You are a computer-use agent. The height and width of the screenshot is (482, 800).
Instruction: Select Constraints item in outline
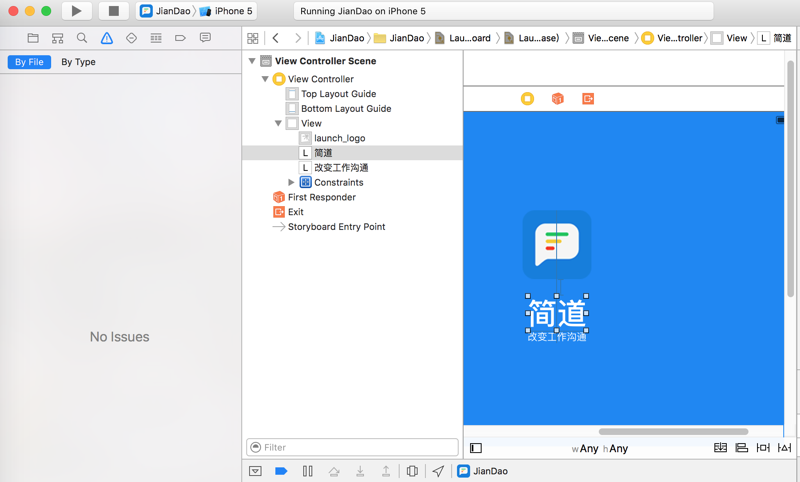pyautogui.click(x=353, y=183)
